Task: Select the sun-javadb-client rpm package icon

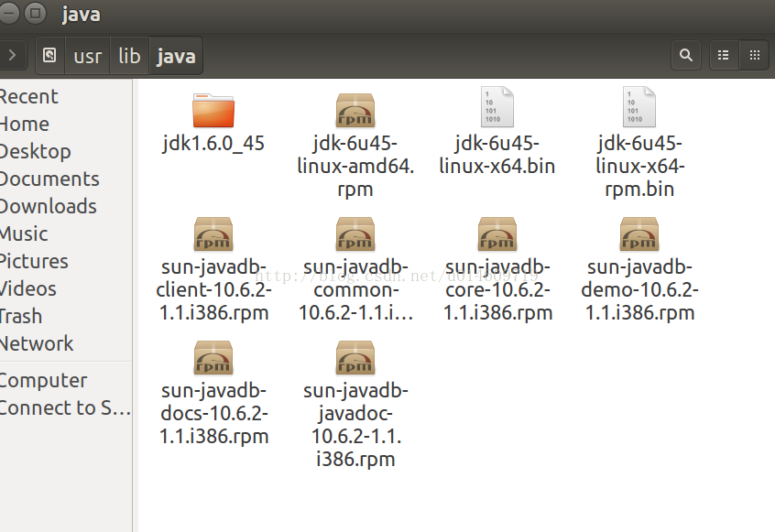Action: pyautogui.click(x=213, y=234)
